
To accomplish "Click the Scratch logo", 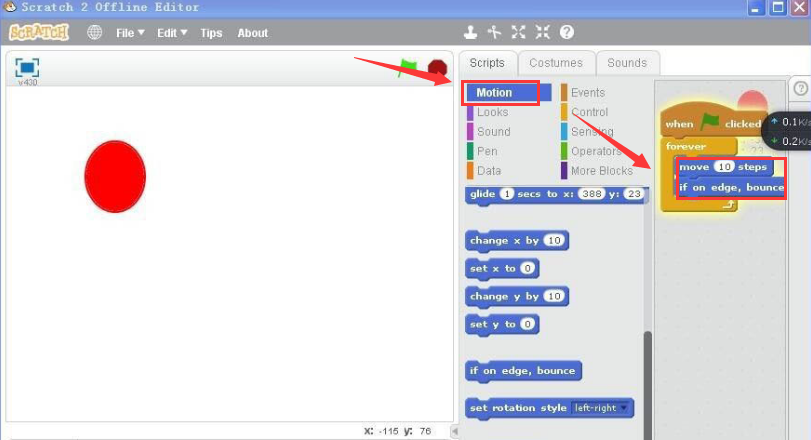I will point(39,33).
